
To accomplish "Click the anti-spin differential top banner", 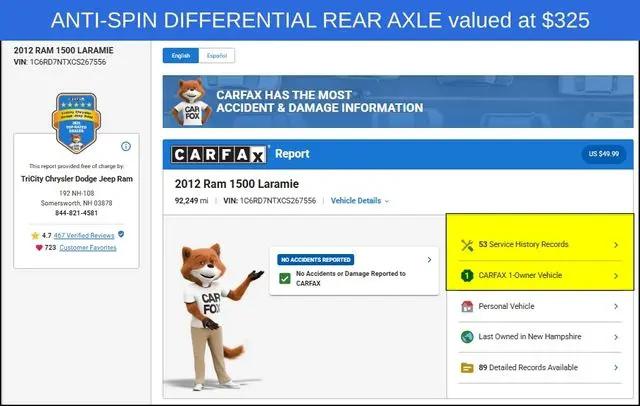I will [x=320, y=20].
